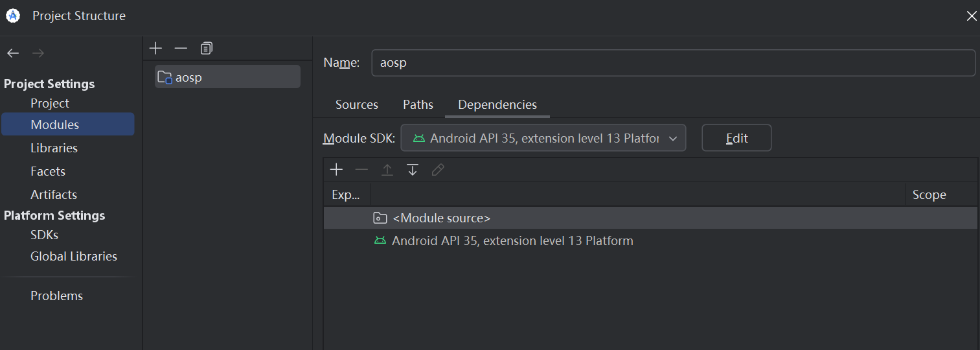Add a dependency with the plus icon
Screen dimensions: 980x350
(336, 170)
